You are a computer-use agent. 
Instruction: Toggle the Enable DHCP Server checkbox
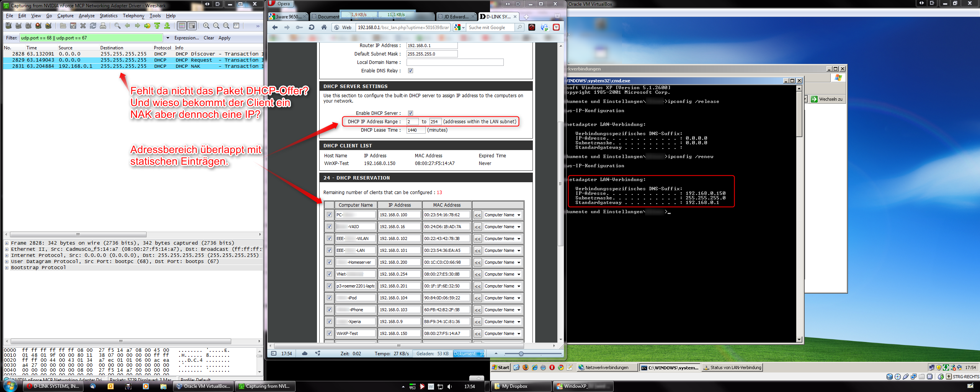tap(410, 113)
